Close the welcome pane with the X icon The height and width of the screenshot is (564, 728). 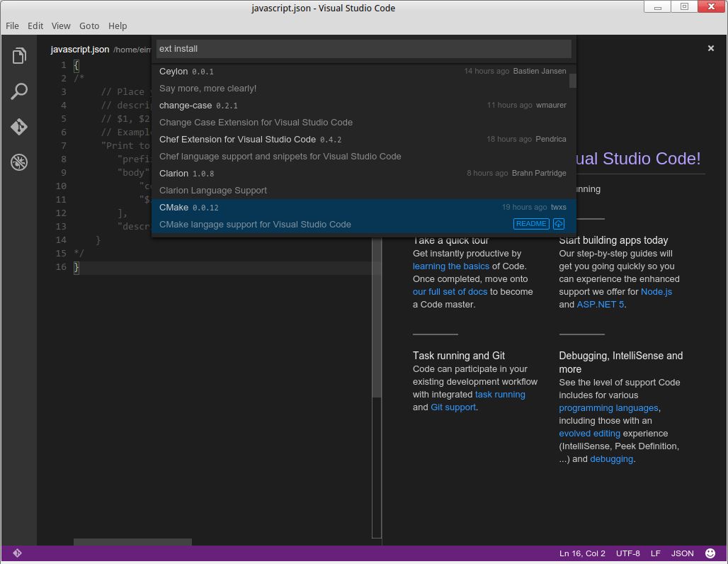pos(710,48)
